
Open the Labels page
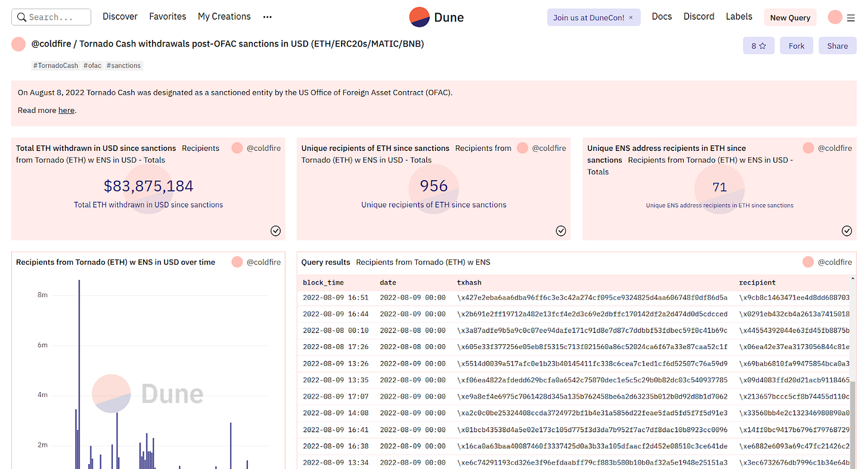click(x=739, y=17)
